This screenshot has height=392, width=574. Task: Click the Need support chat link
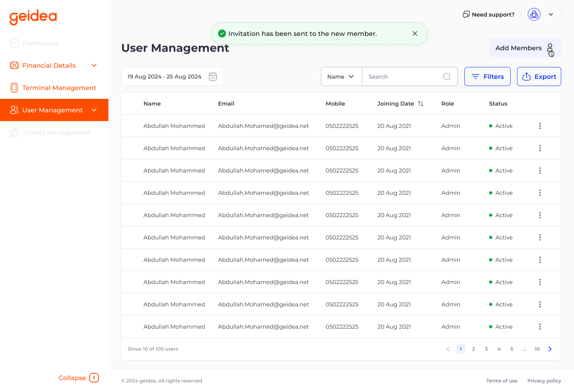[x=489, y=14]
